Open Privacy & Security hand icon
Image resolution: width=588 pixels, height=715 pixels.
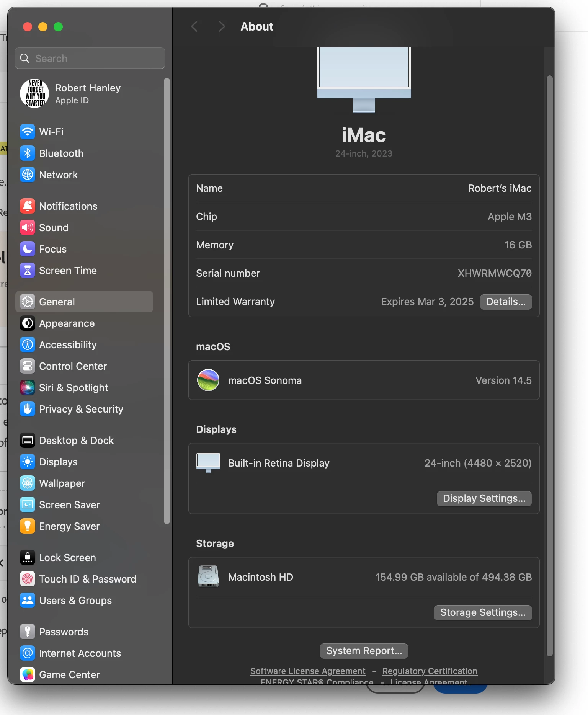tap(28, 409)
